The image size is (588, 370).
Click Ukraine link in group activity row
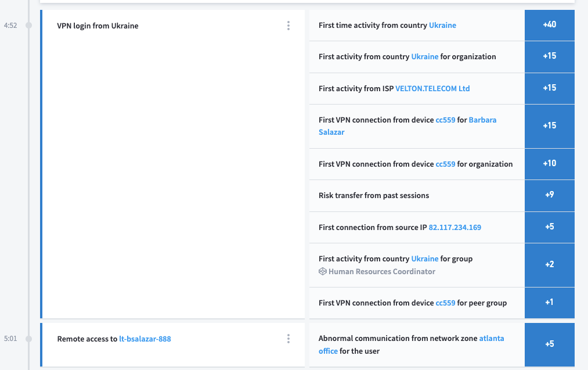(x=425, y=258)
